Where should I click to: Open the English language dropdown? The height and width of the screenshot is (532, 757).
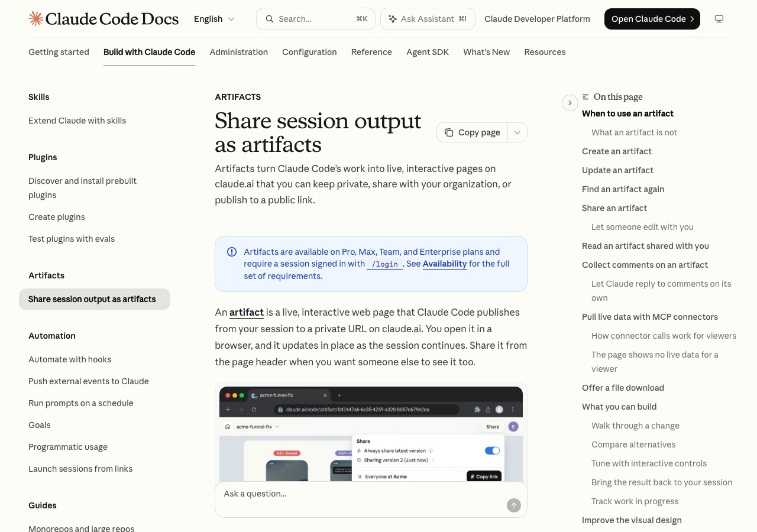click(214, 19)
